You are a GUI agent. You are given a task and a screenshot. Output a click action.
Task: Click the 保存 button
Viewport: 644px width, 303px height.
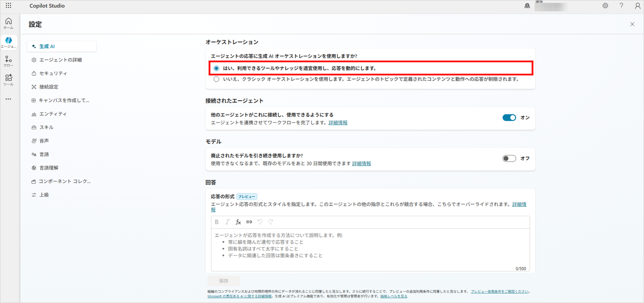coord(224,281)
